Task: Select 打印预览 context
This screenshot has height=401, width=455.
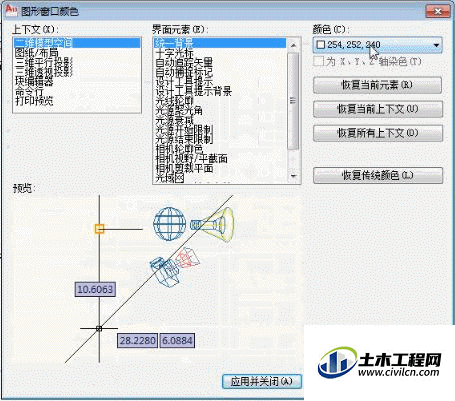Action: pyautogui.click(x=77, y=100)
